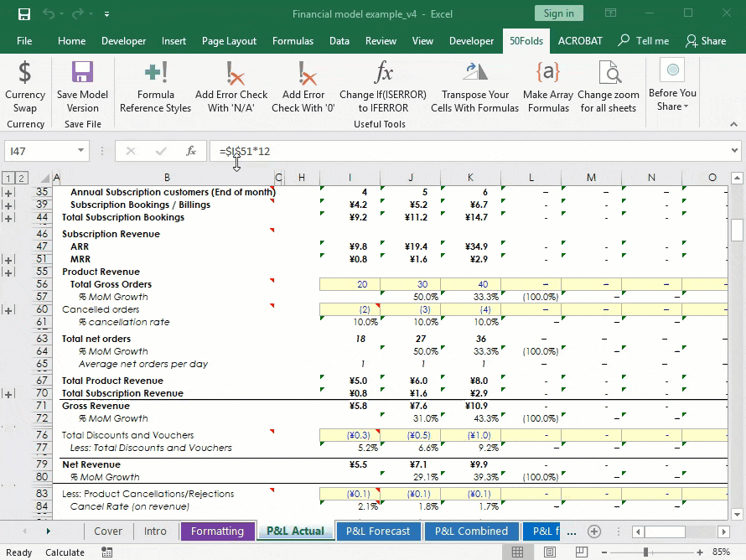Click outline level 1 button

pyautogui.click(x=8, y=178)
